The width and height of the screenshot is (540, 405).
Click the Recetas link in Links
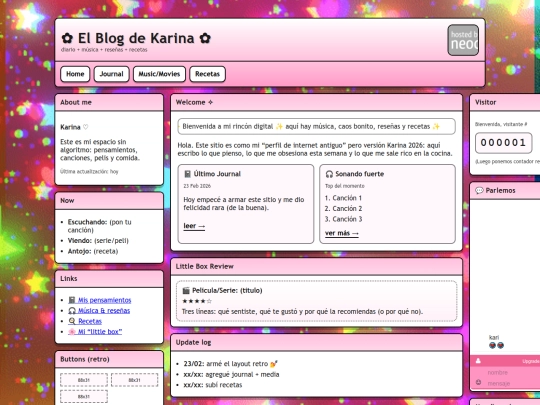coord(90,321)
